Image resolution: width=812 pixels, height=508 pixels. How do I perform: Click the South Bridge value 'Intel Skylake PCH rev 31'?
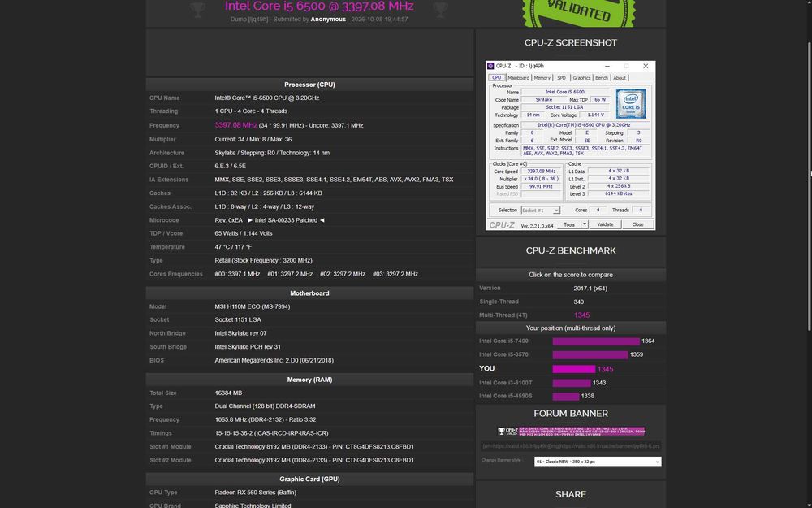point(248,347)
